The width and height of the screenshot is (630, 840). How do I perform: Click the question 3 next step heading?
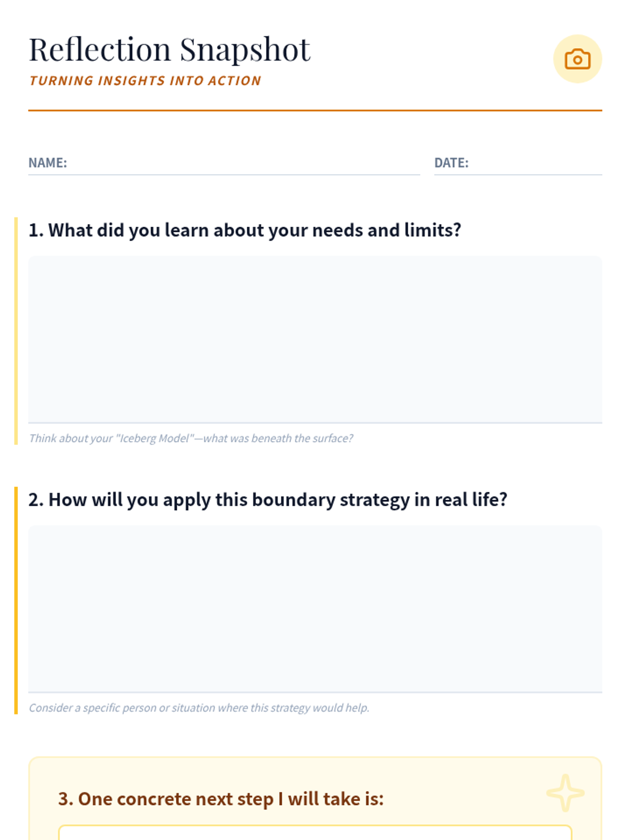(x=220, y=799)
